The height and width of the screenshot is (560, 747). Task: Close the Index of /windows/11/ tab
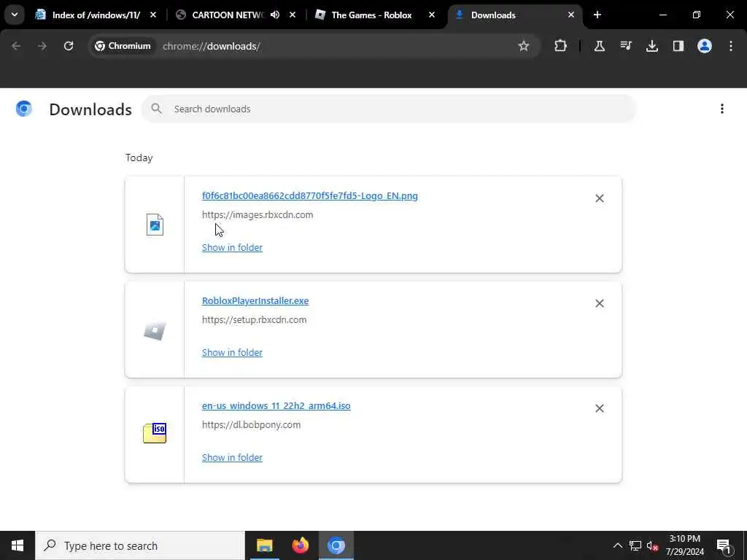153,15
